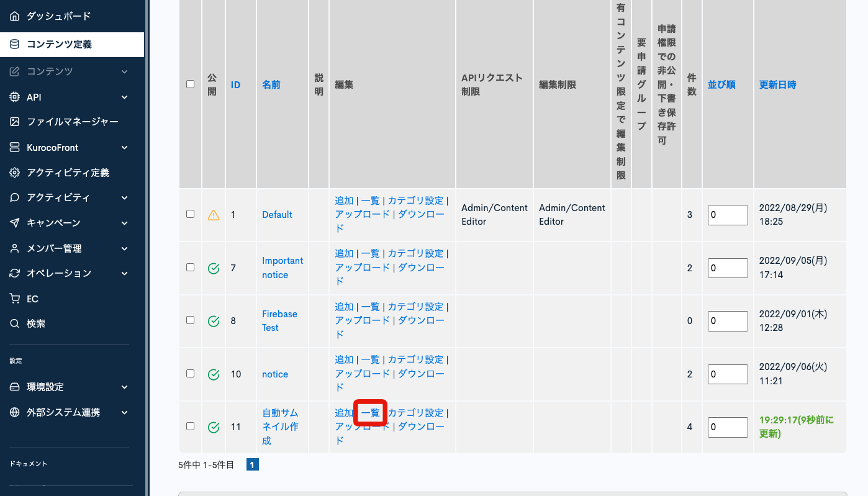The image size is (868, 496).
Task: Open the Default content definition link
Action: coord(277,215)
